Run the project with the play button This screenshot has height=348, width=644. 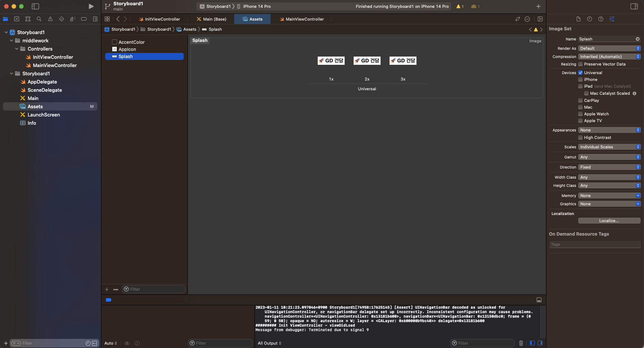tap(91, 6)
